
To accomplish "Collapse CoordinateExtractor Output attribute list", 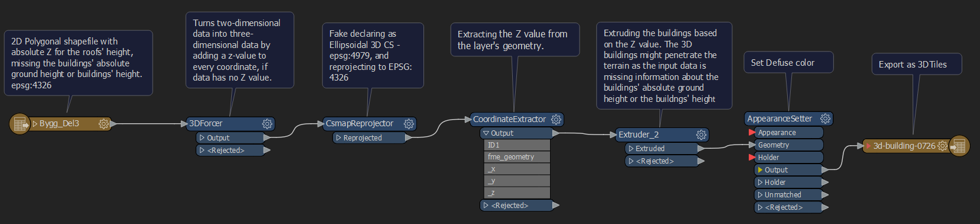I will pos(486,133).
